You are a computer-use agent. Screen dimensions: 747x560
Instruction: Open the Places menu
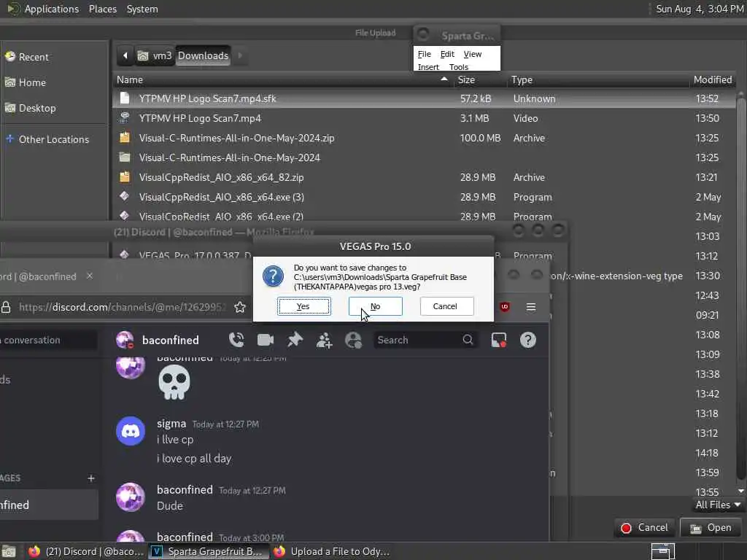point(102,9)
